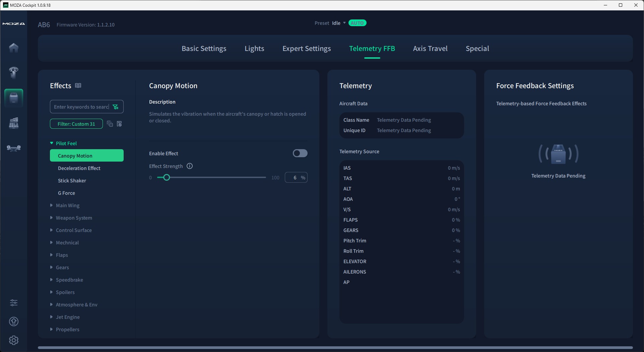
Task: Click the Class Name data row
Action: point(401,120)
